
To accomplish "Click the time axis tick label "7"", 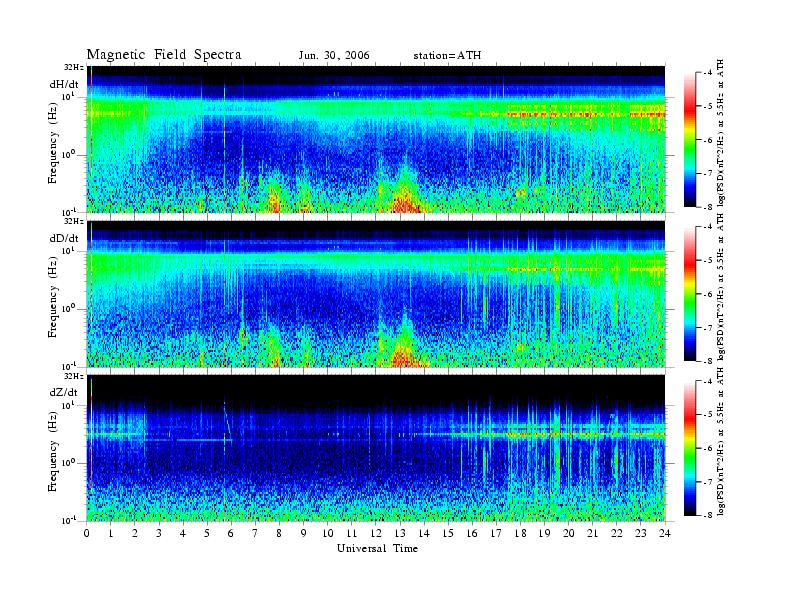I will 255,534.
